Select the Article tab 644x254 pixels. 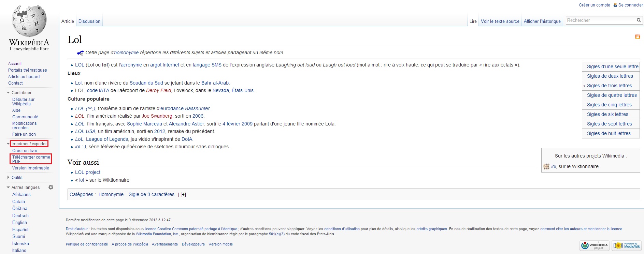click(x=68, y=21)
